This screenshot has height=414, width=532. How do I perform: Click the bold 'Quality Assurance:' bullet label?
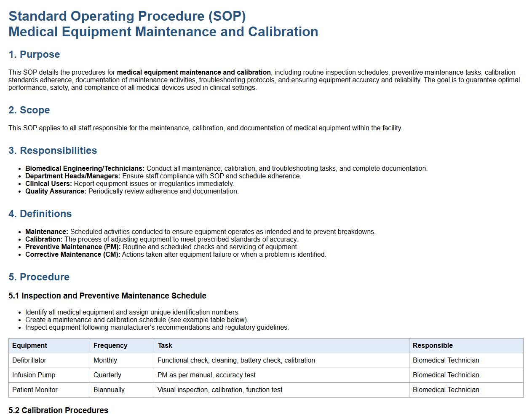(56, 191)
